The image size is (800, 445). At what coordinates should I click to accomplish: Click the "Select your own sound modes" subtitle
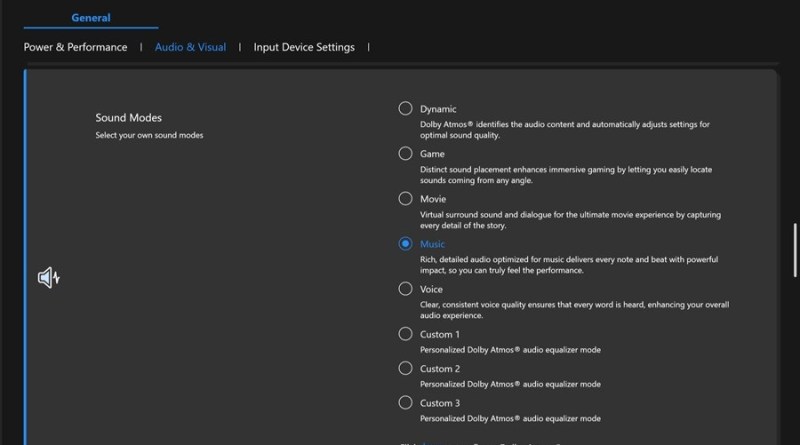pyautogui.click(x=149, y=135)
